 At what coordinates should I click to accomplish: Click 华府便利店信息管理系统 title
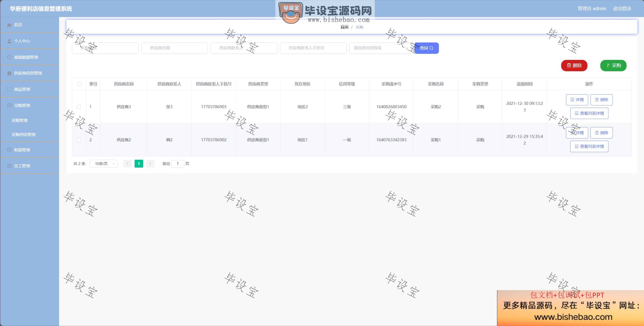(x=41, y=9)
